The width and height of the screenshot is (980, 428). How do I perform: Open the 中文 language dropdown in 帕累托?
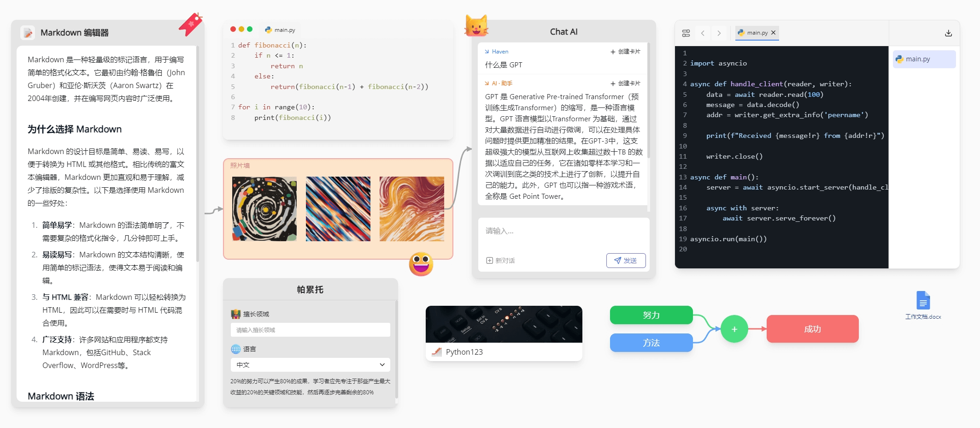point(310,364)
